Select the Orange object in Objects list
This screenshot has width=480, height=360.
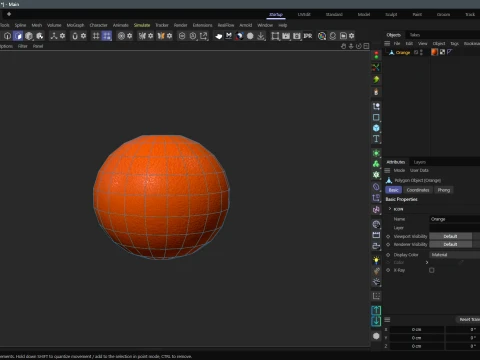(x=403, y=53)
